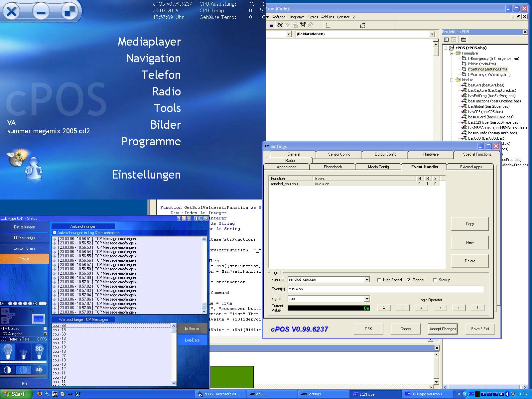Click the OSK button in Settings
The image size is (532, 399).
coord(368,329)
